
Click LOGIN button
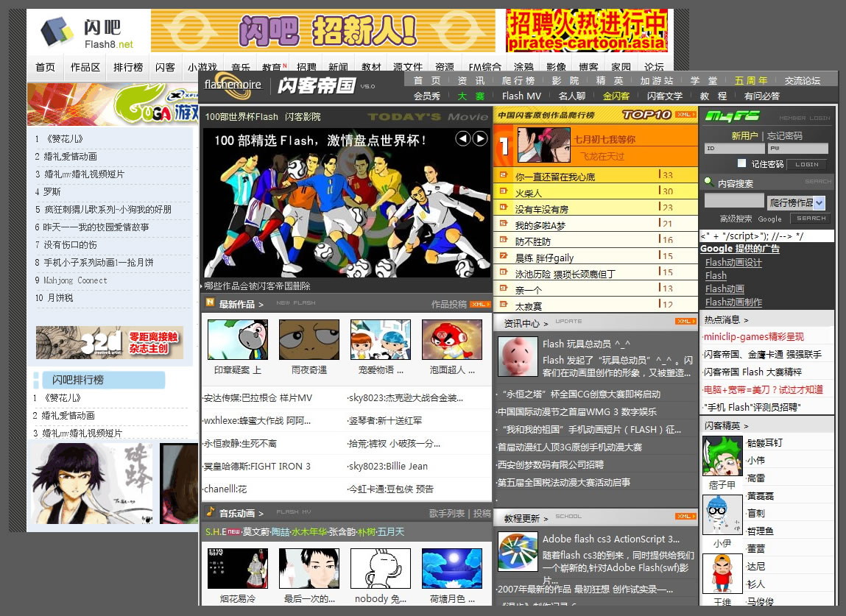click(807, 165)
